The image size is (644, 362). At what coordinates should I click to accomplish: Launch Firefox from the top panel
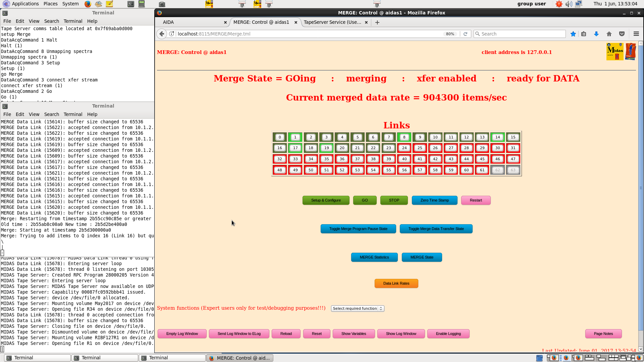click(x=88, y=4)
